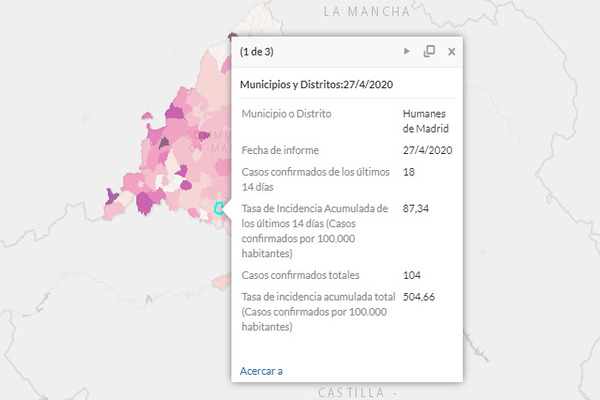
Task: Open the 'Acercar a' zoom link
Action: (261, 371)
